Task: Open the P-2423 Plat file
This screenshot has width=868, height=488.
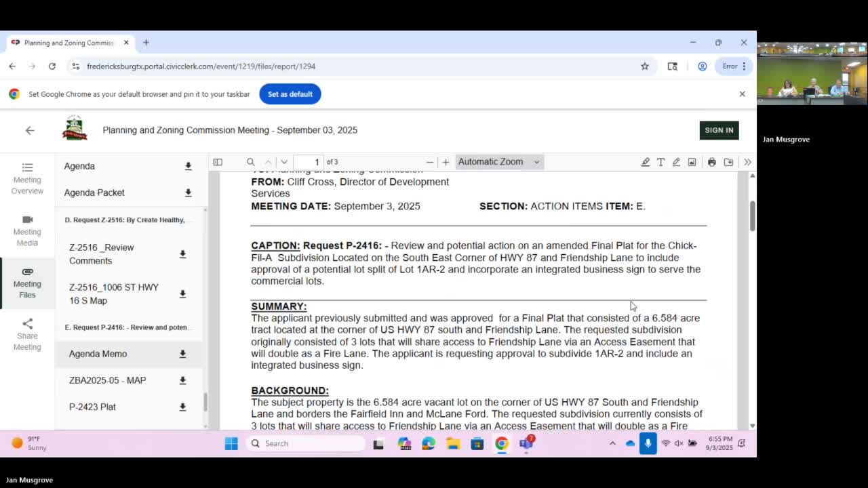Action: pos(92,407)
